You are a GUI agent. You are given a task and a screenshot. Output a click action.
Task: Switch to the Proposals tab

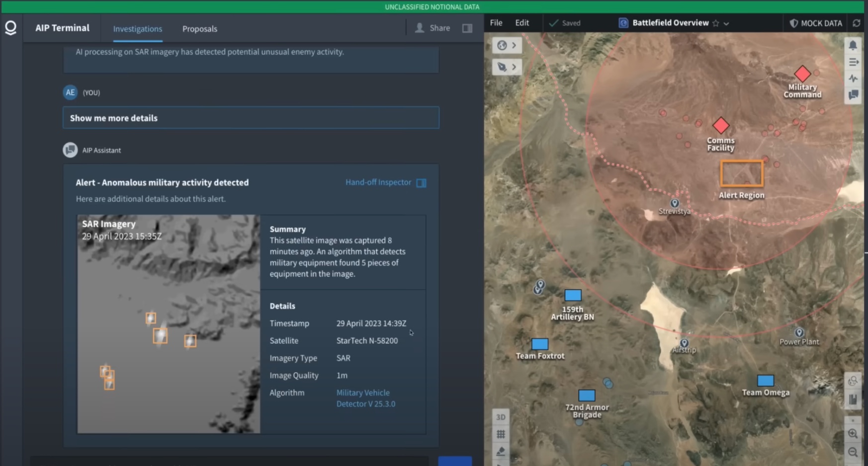tap(199, 29)
